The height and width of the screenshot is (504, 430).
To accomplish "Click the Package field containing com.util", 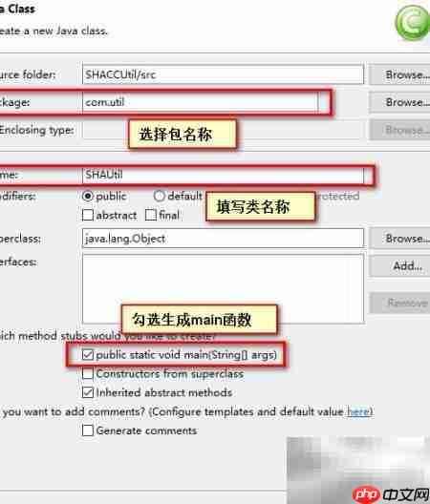I will click(x=201, y=102).
